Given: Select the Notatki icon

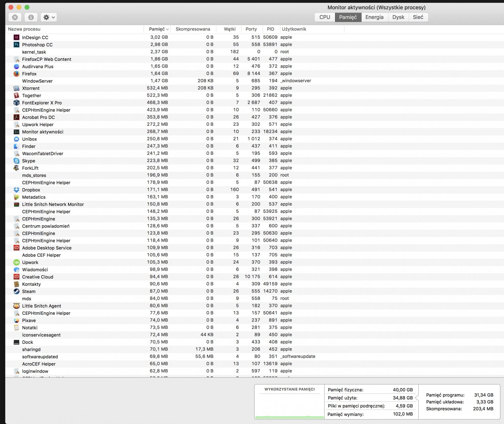Looking at the screenshot, I should click(x=16, y=327).
